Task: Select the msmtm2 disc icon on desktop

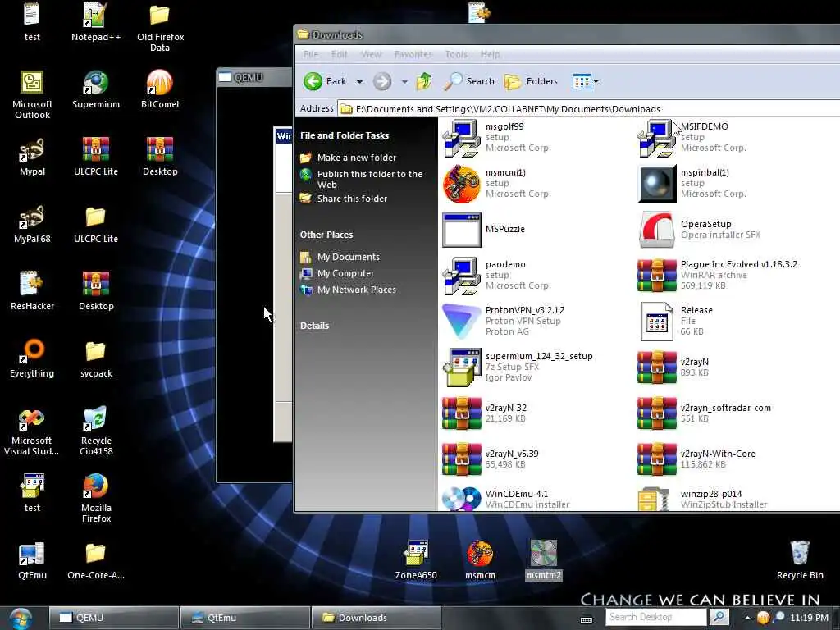Action: tap(543, 560)
